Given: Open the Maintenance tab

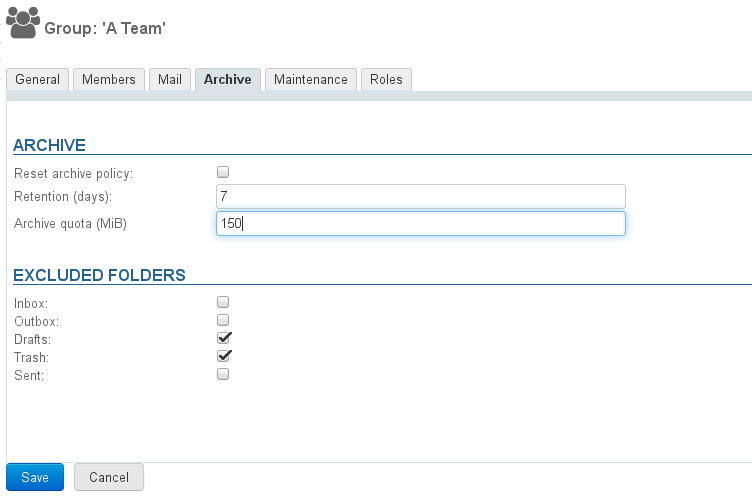Looking at the screenshot, I should tap(311, 79).
